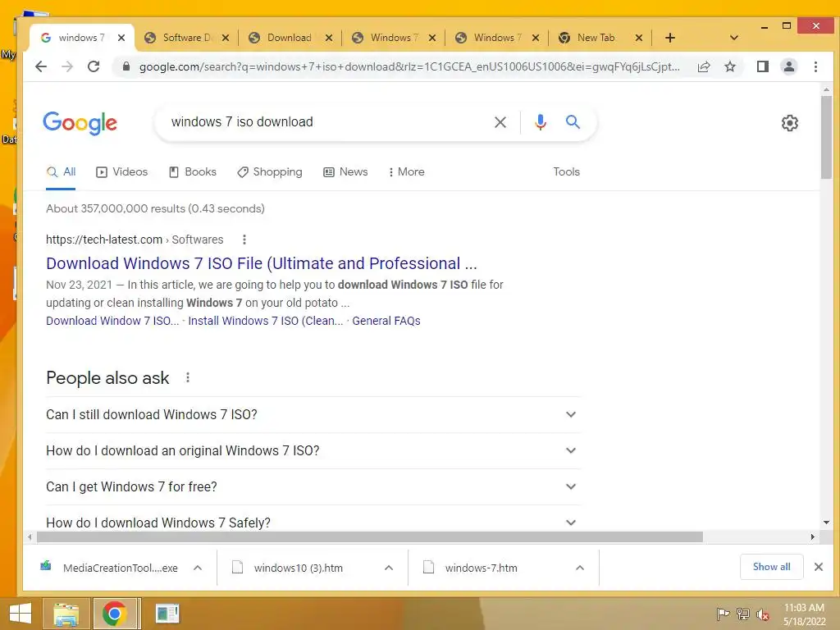Open "Install Windows 7 ISO (Clean..." sitelink

[x=266, y=321]
